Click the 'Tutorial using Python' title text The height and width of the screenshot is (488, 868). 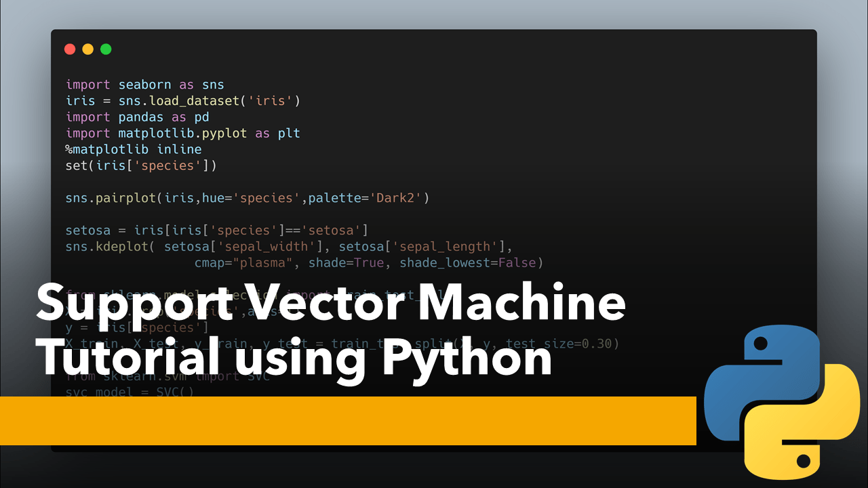[295, 358]
